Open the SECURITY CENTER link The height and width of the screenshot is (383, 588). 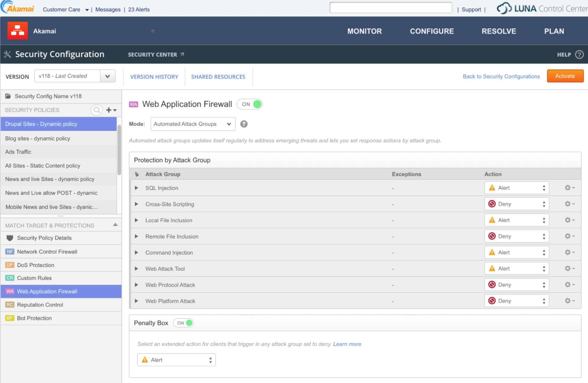(156, 55)
